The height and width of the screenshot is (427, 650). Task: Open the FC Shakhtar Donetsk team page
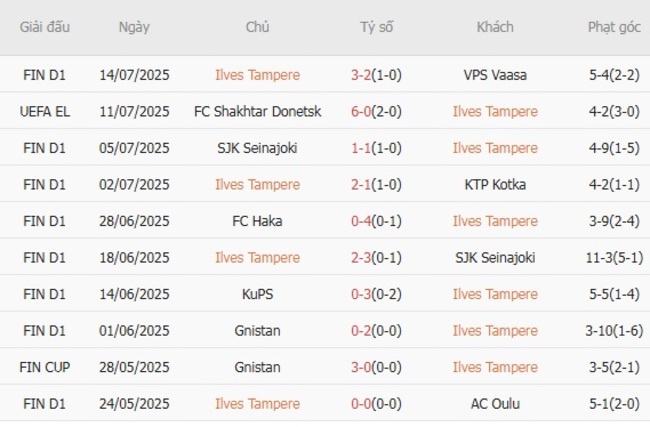(257, 111)
